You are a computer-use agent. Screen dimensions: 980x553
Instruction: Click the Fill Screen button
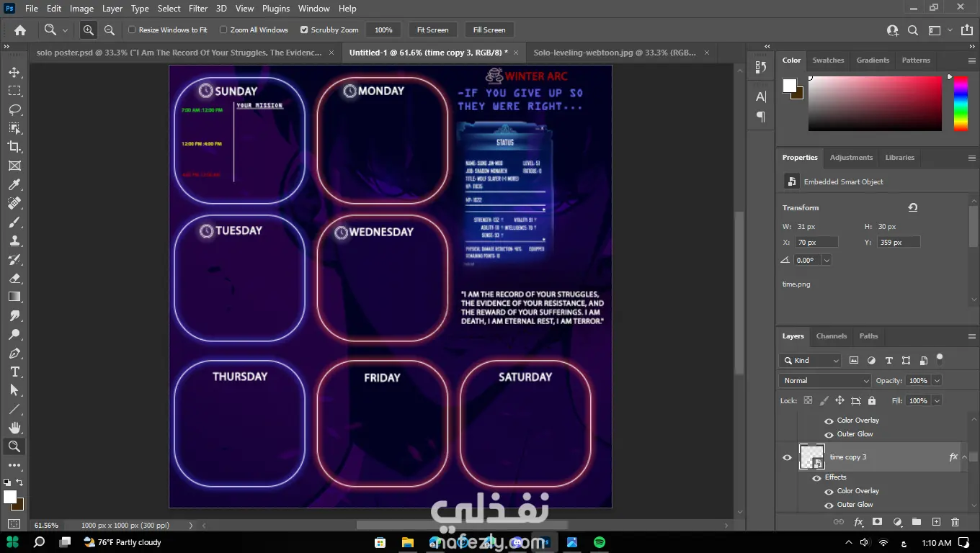(x=489, y=30)
